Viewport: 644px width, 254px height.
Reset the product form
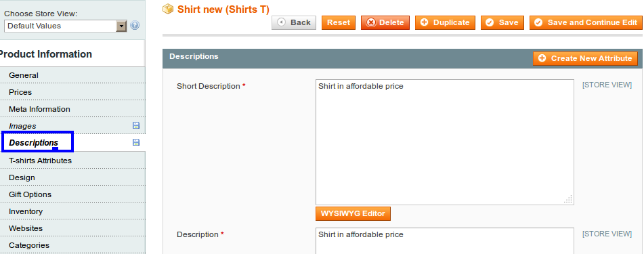(339, 22)
